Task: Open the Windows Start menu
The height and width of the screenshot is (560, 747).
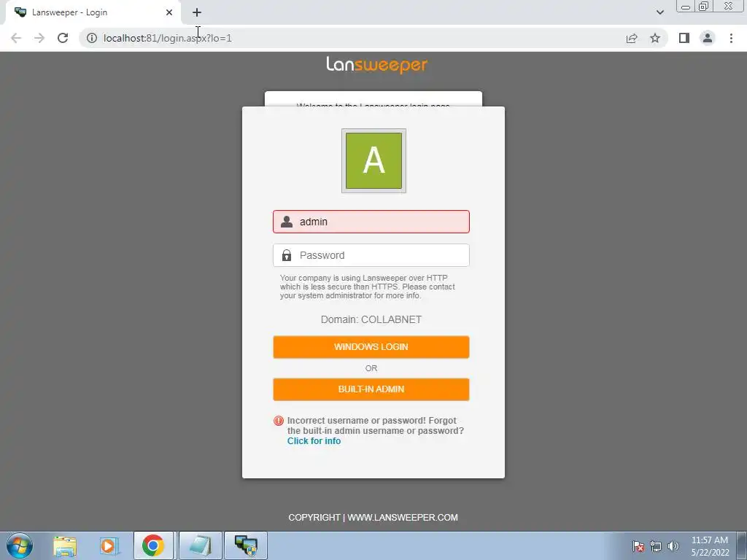Action: [20, 545]
